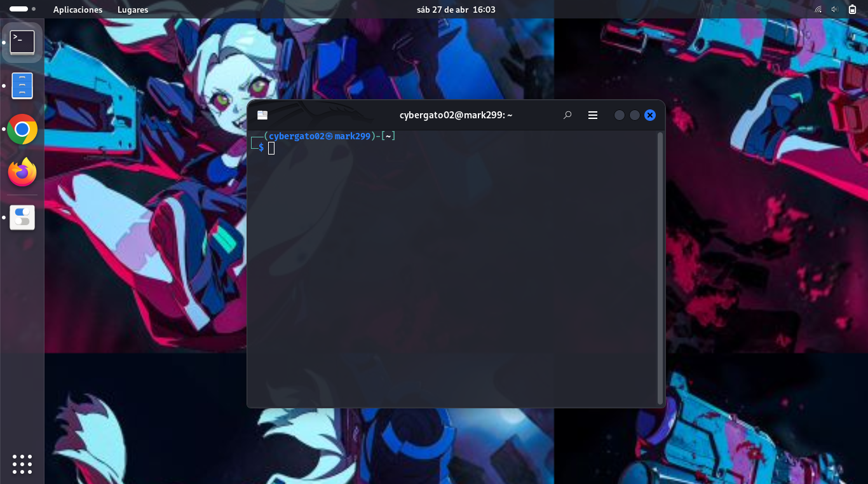Close the terminal with the blue X
868x484 pixels.
click(650, 115)
